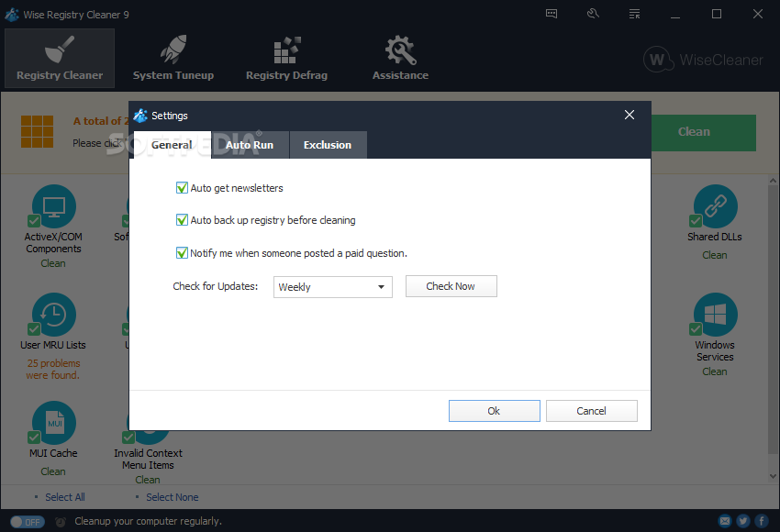Click the Shared DLLs link icon
Viewport: 780px width, 532px height.
coord(716,206)
